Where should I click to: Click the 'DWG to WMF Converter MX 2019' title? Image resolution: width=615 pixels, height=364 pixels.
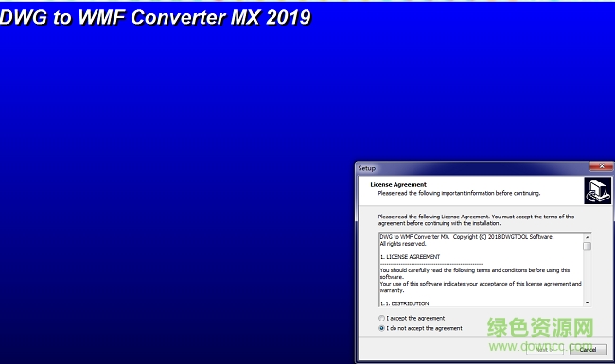pyautogui.click(x=155, y=17)
